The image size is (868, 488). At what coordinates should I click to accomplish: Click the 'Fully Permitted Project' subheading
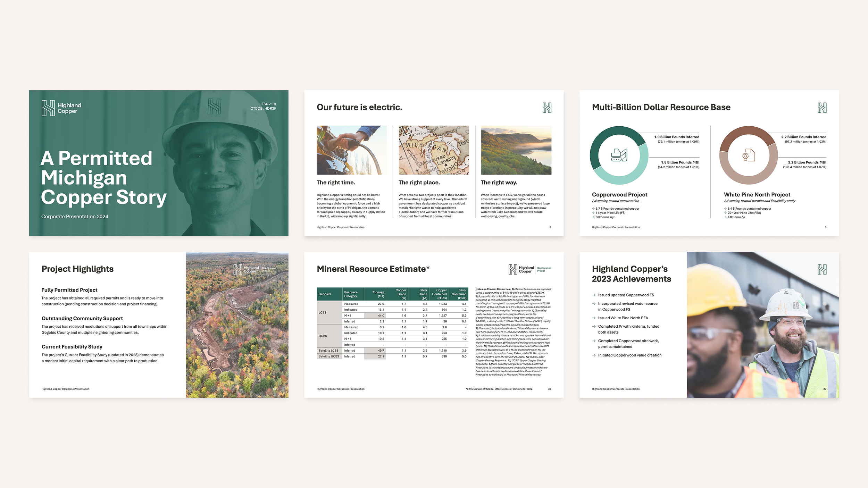(x=69, y=290)
